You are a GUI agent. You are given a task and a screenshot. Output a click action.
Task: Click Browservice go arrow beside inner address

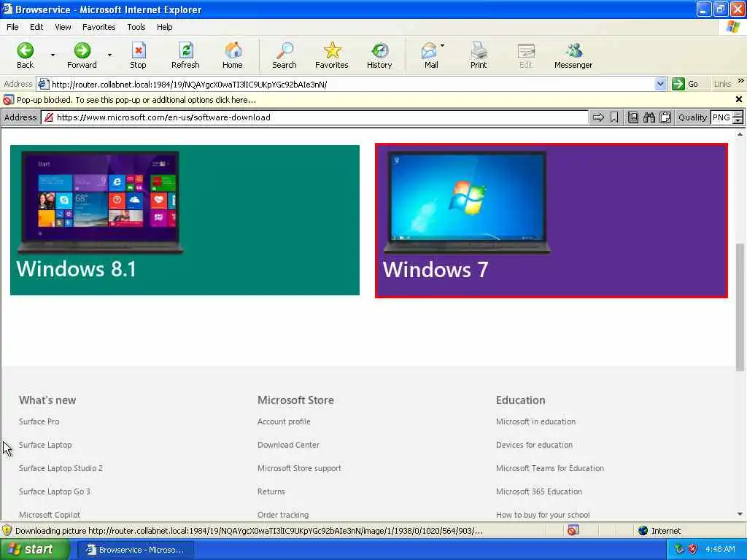pyautogui.click(x=598, y=117)
